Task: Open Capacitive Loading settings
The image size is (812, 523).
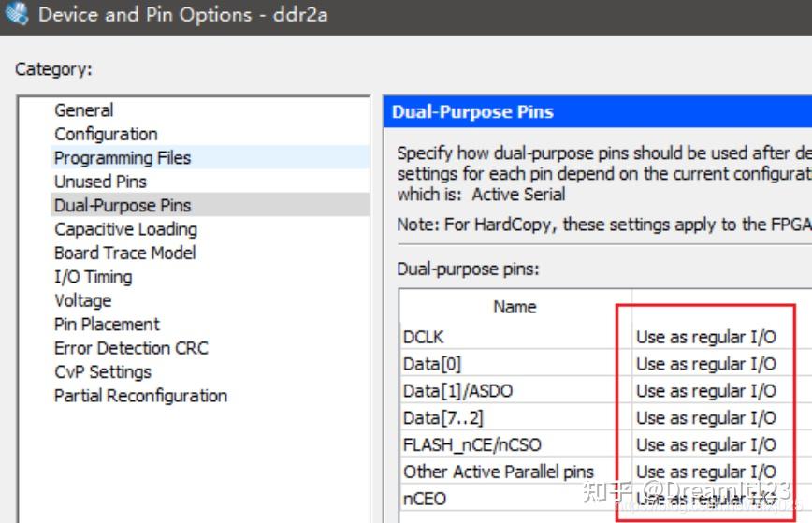Action: (125, 229)
